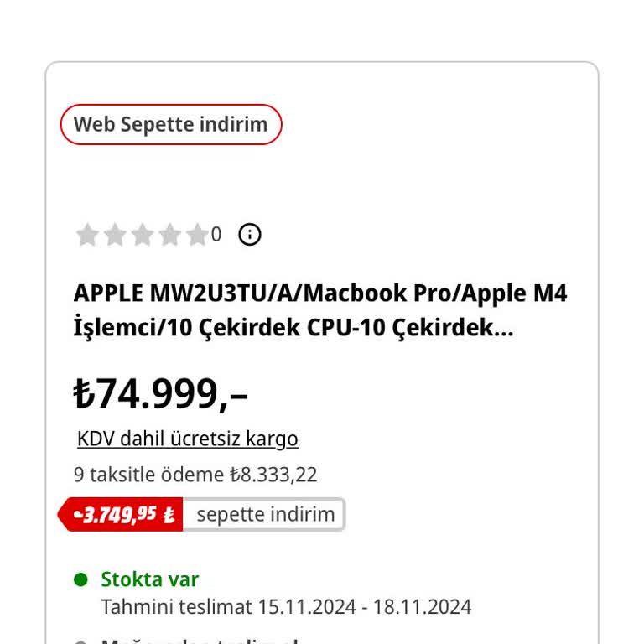Click the lira symbol on discount tag

[169, 515]
